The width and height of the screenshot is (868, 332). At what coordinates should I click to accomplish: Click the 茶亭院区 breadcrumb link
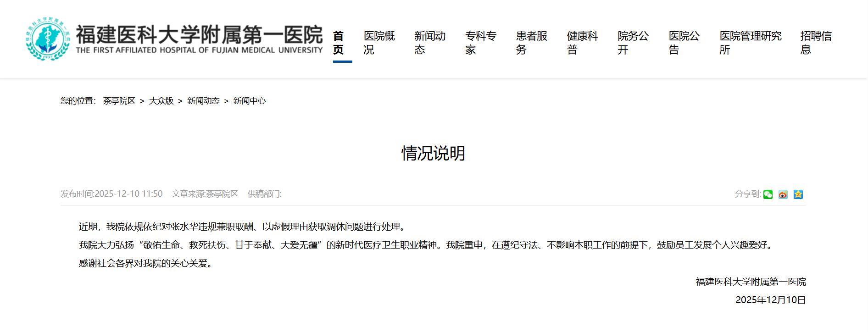119,101
